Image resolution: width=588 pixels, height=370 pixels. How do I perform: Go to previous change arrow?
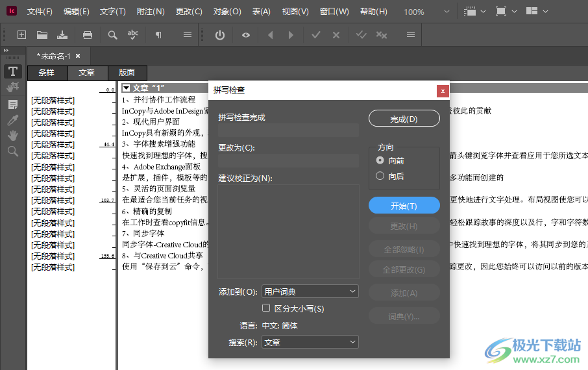tap(271, 35)
